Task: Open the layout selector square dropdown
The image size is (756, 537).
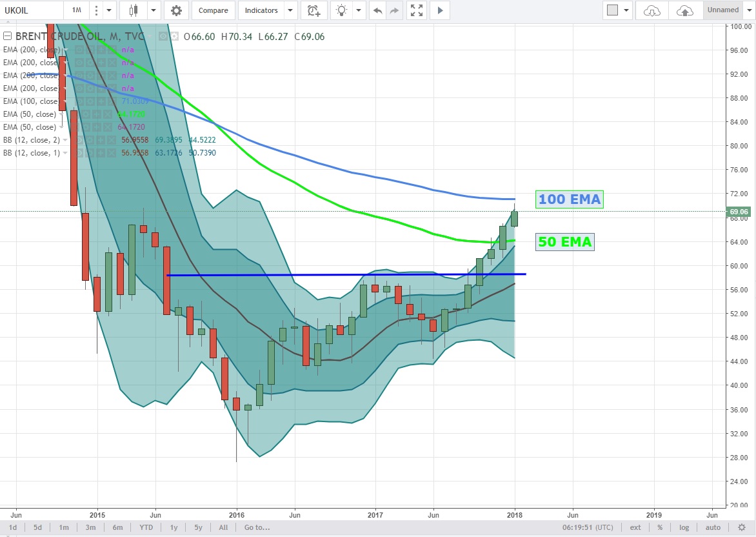Action: 626,10
